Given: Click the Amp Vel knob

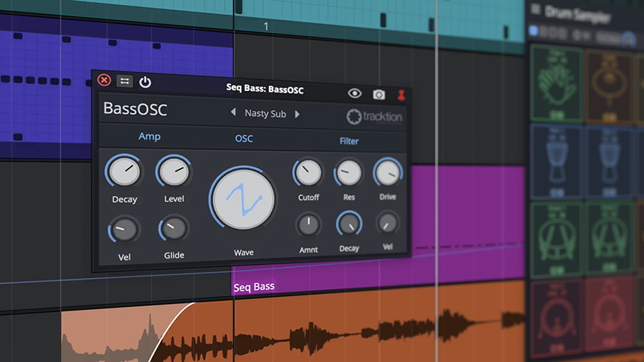Looking at the screenshot, I should tap(124, 230).
